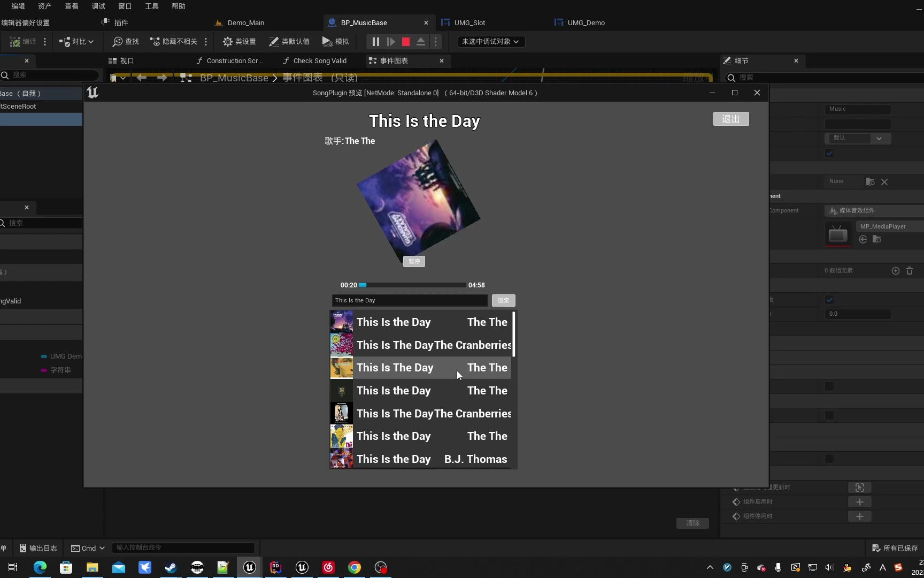
Task: Toggle 隐藏不相关 hide unrelated nodes
Action: coord(173,42)
